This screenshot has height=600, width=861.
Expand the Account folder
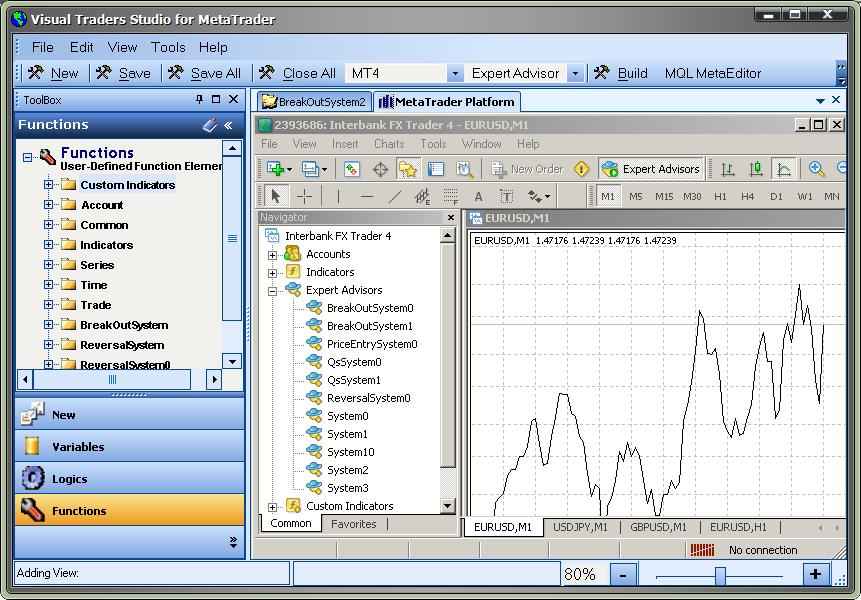[48, 205]
